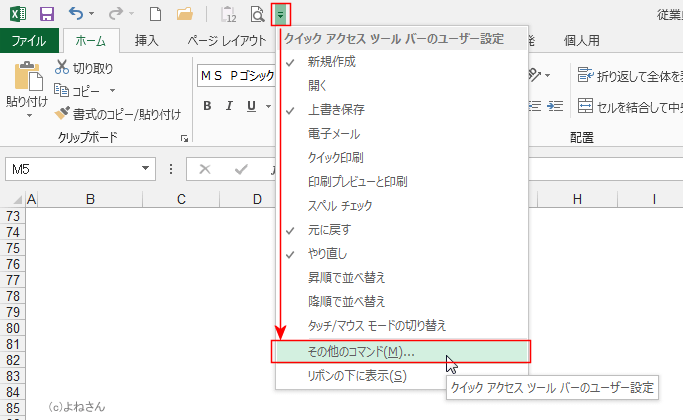
Task: Expand the 貼り付け options arrow
Action: click(29, 115)
